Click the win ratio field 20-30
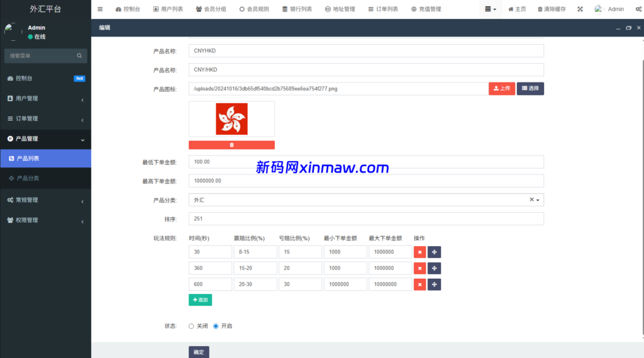The height and width of the screenshot is (358, 644). tap(255, 284)
